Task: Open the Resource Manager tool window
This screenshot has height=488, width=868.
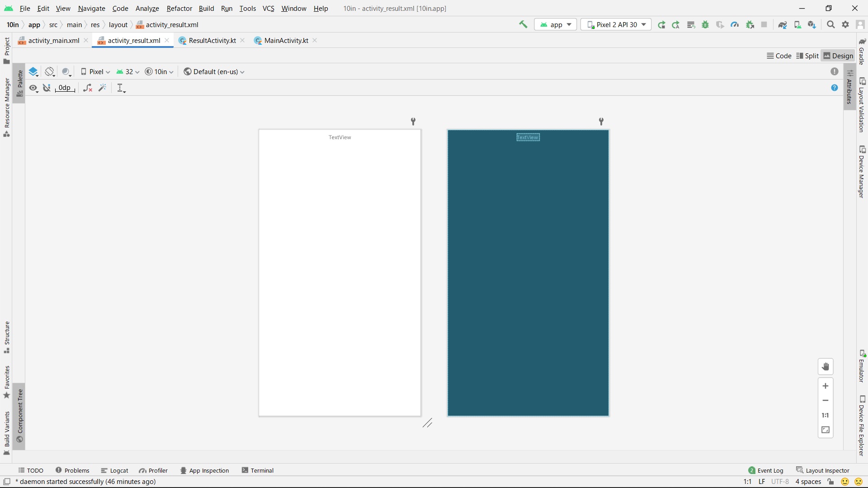Action: [7, 108]
